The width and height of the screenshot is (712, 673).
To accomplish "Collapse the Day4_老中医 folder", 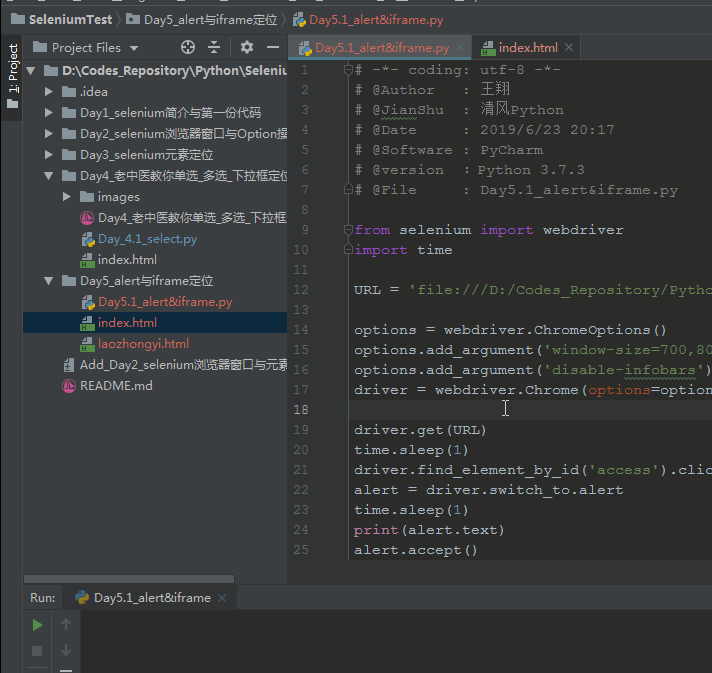I will tap(49, 176).
